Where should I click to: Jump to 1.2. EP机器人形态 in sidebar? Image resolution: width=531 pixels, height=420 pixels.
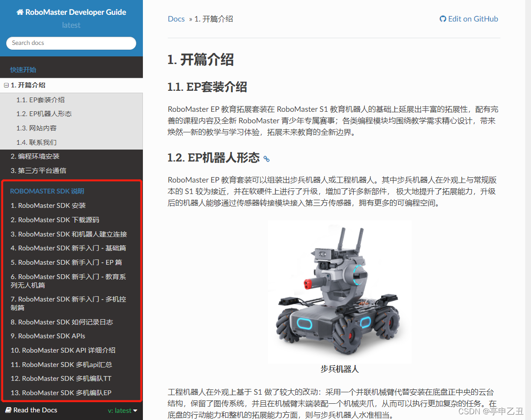click(x=44, y=114)
